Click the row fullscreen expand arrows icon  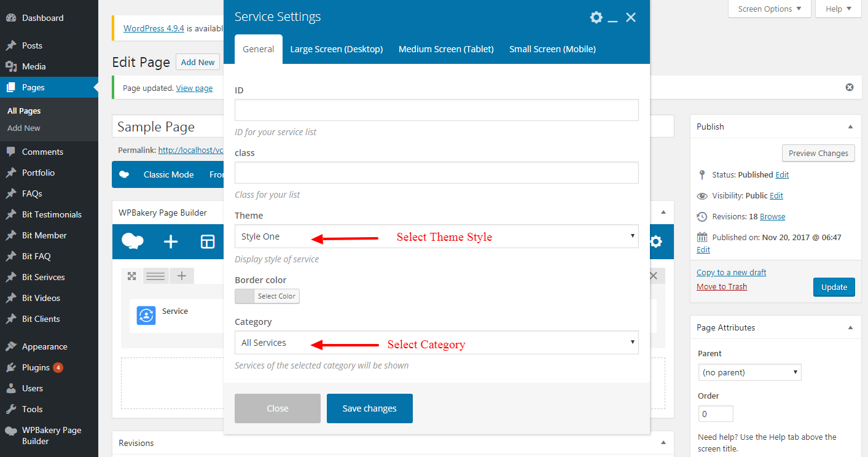[131, 276]
